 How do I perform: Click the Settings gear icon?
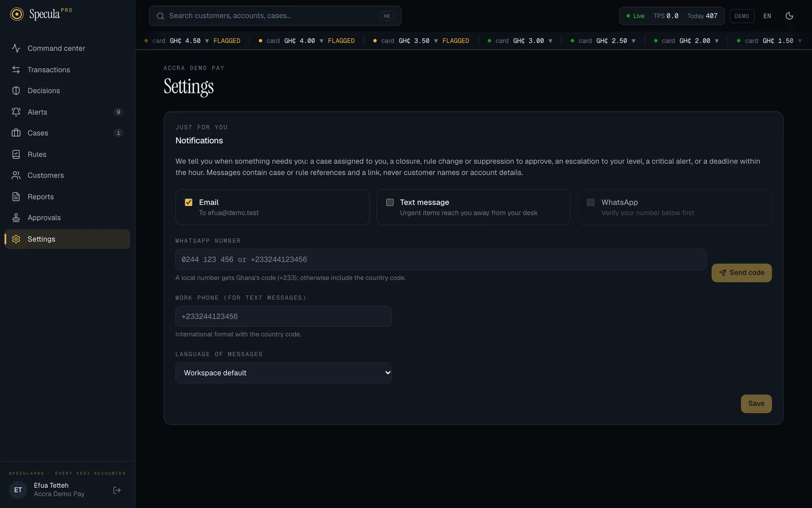coord(16,239)
